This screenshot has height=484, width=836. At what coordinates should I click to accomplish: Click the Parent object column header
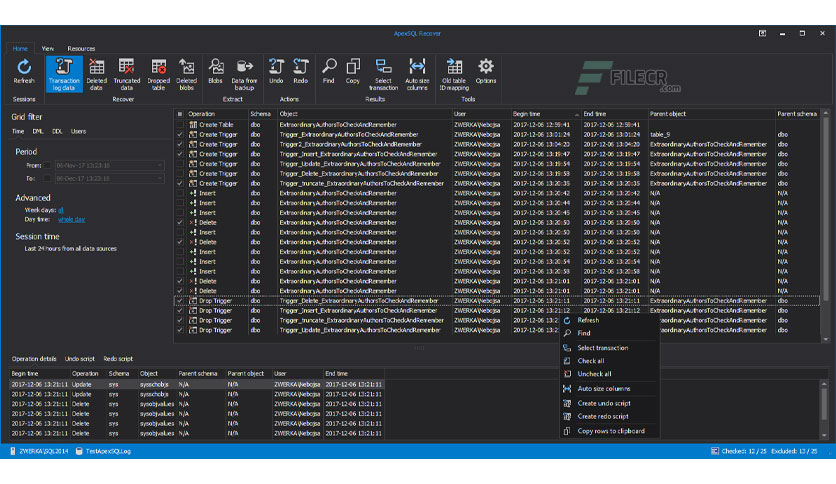[x=711, y=114]
